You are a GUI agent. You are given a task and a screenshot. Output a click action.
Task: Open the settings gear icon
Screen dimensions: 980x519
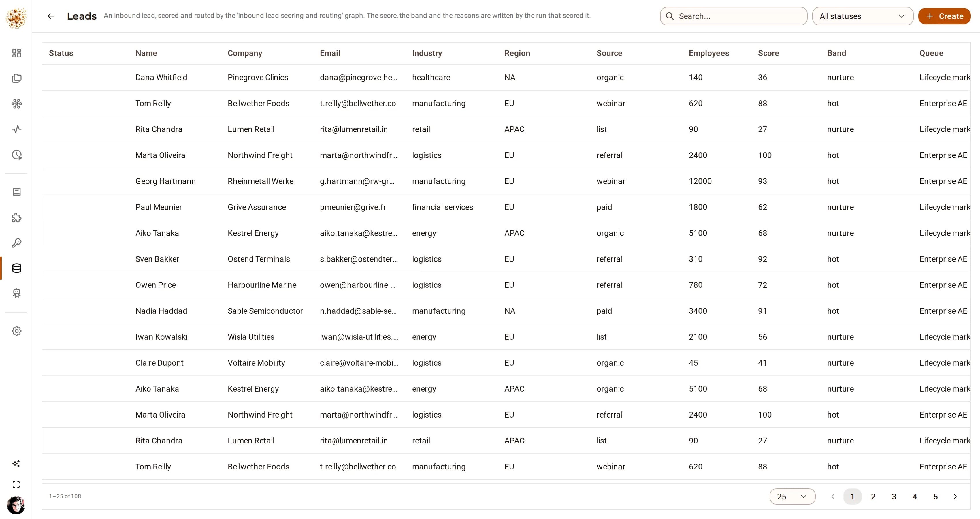pos(16,331)
